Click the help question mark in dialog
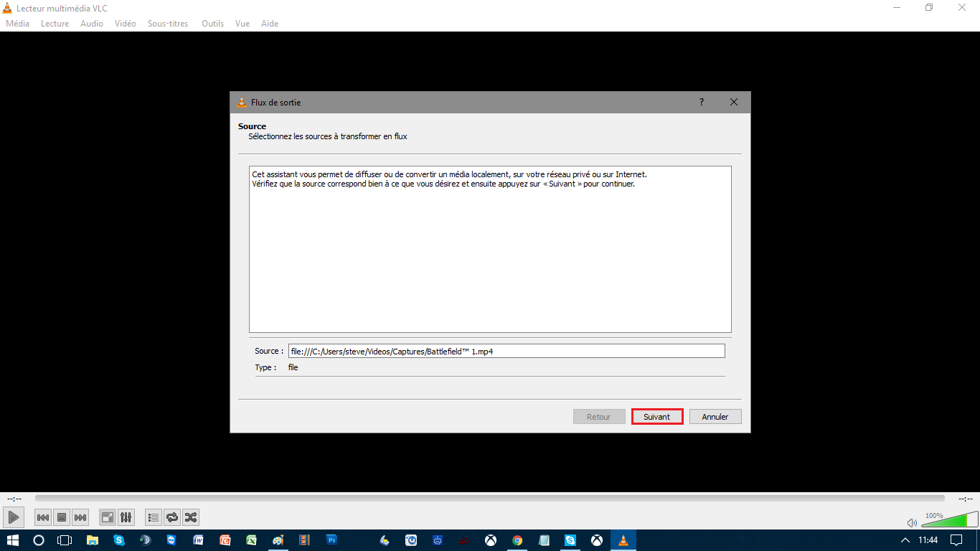This screenshot has width=980, height=551. click(702, 103)
